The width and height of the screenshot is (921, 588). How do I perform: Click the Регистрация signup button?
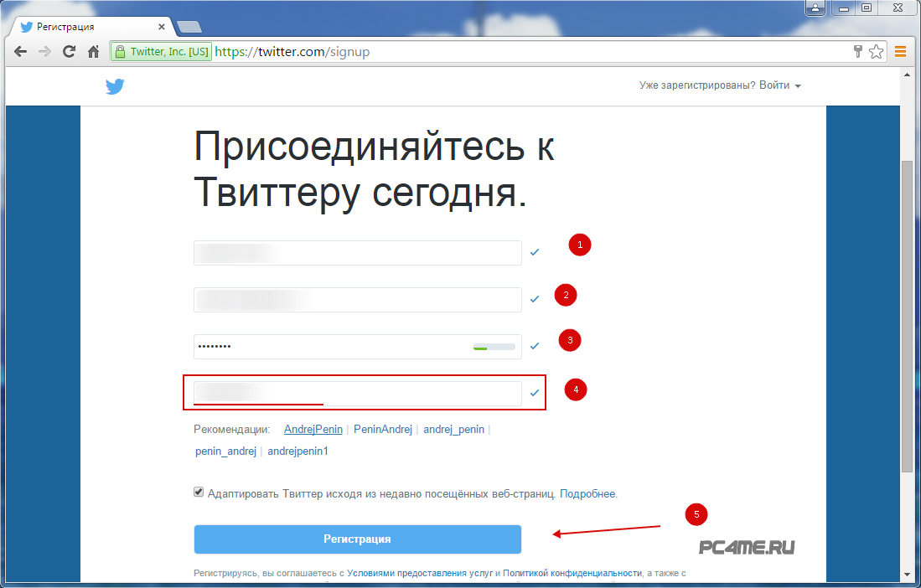pos(358,539)
